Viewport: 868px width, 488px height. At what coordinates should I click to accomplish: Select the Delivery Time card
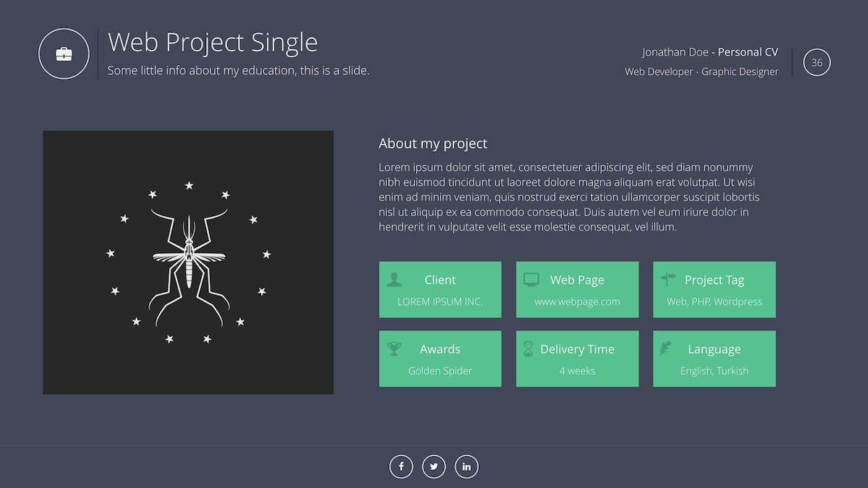577,359
